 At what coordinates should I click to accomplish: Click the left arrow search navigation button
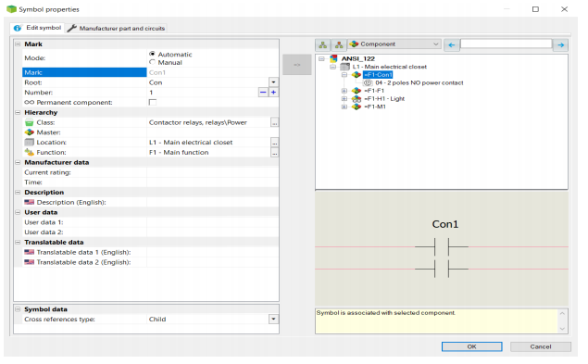pos(452,45)
